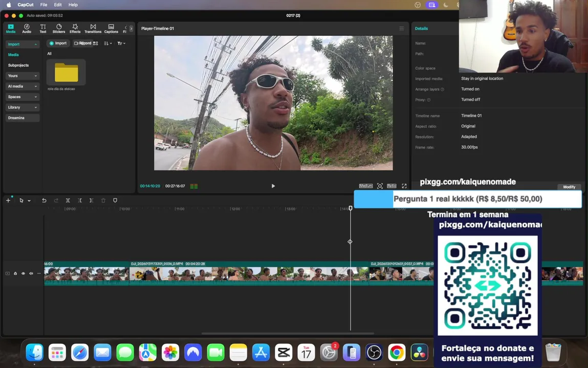The height and width of the screenshot is (368, 588).
Task: Play the timeline preview
Action: (273, 186)
